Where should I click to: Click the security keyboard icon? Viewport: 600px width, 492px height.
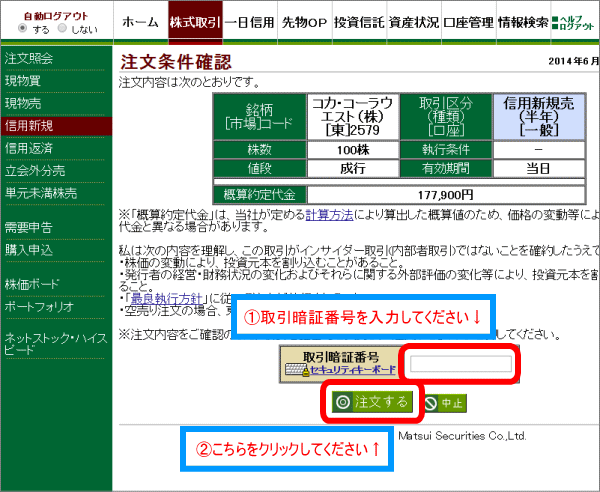click(x=297, y=370)
